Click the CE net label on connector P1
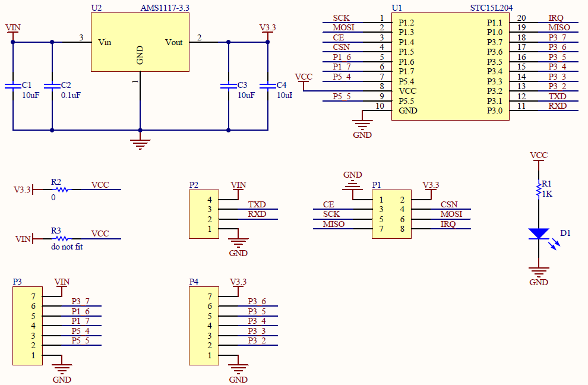The height and width of the screenshot is (385, 588). click(x=328, y=204)
